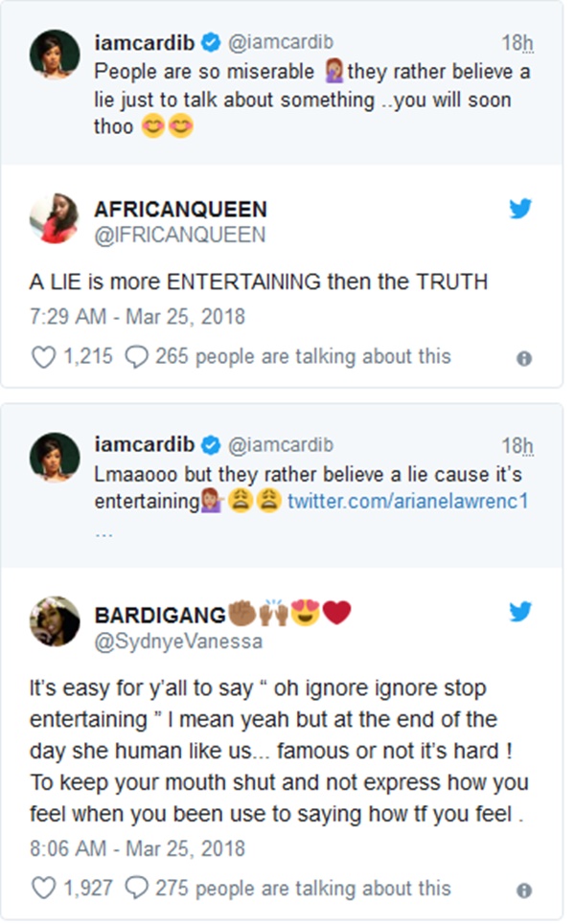Open reply bubble showing 275 people talking
The height and width of the screenshot is (924, 575).
click(x=137, y=889)
